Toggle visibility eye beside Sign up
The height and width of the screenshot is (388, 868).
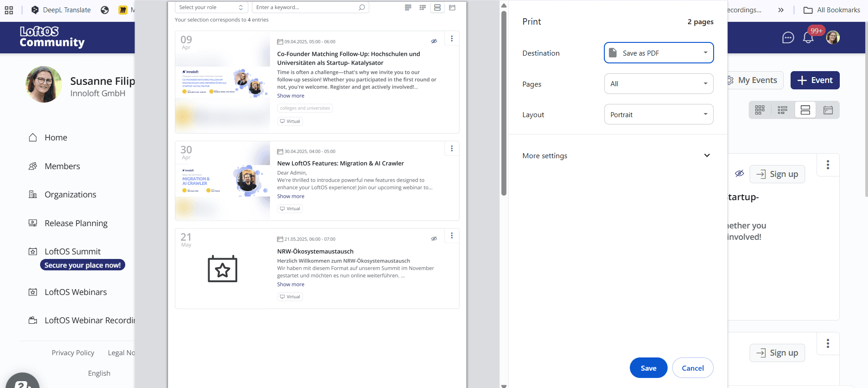click(x=740, y=174)
